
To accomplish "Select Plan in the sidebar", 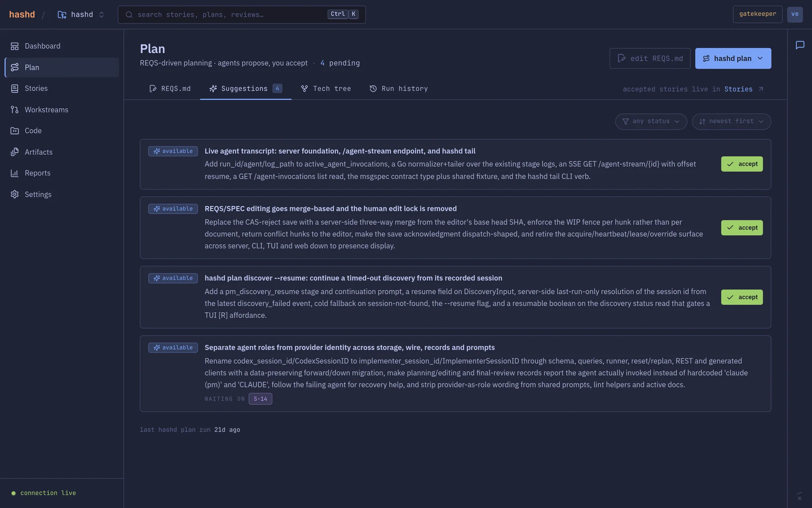I will (62, 67).
